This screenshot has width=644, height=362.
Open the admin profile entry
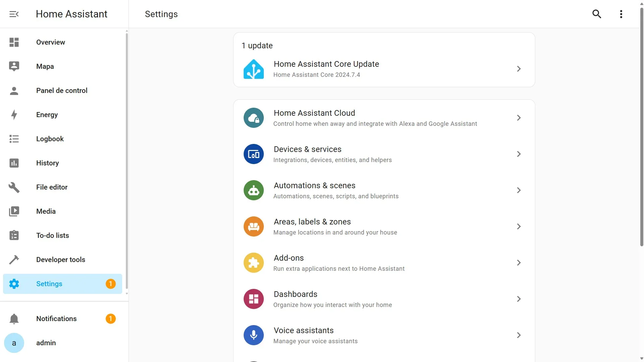[62, 343]
